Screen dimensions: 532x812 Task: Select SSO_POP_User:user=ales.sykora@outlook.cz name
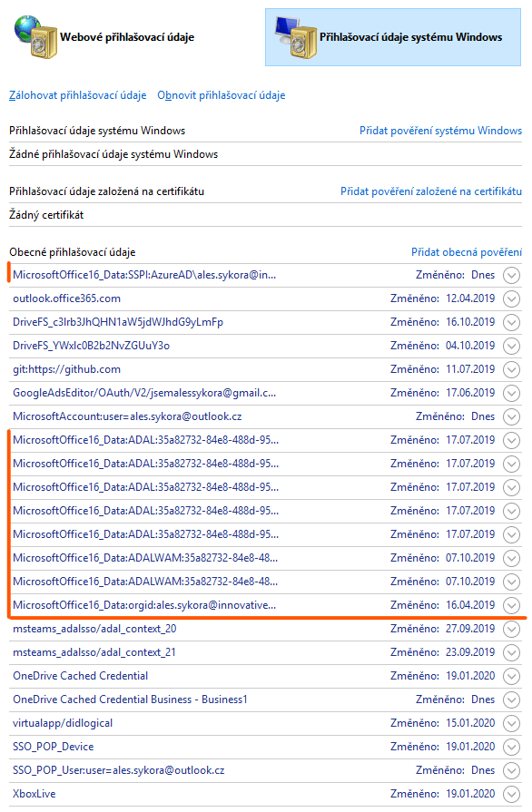pyautogui.click(x=119, y=770)
